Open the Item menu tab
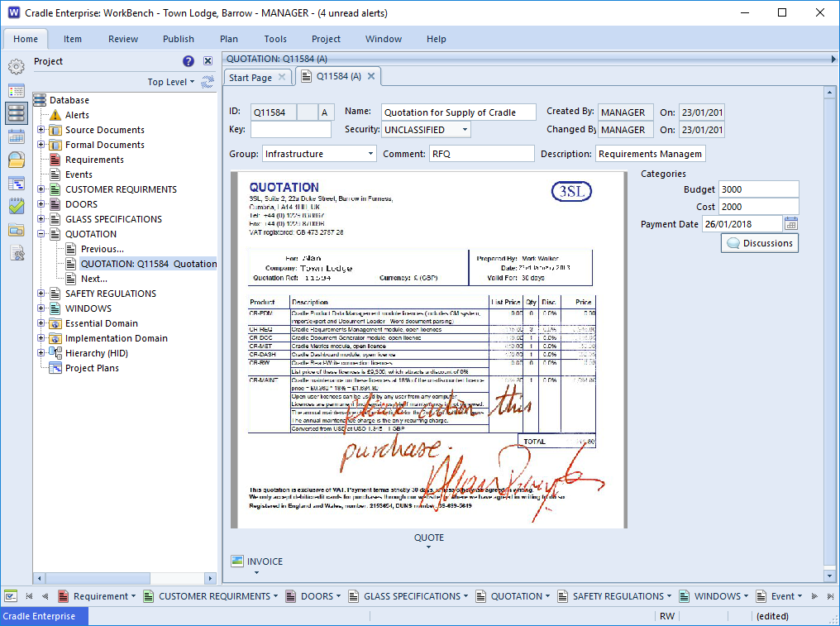This screenshot has width=840, height=626. point(72,39)
